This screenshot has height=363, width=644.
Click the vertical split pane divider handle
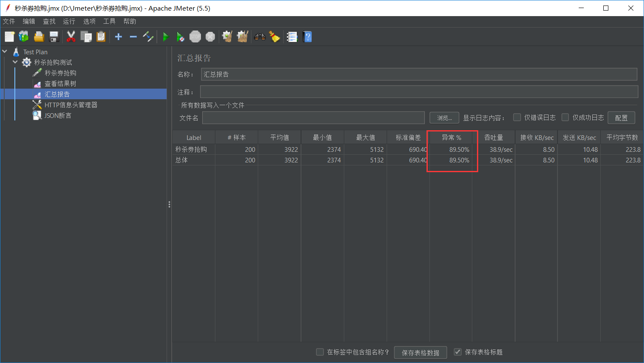169,204
